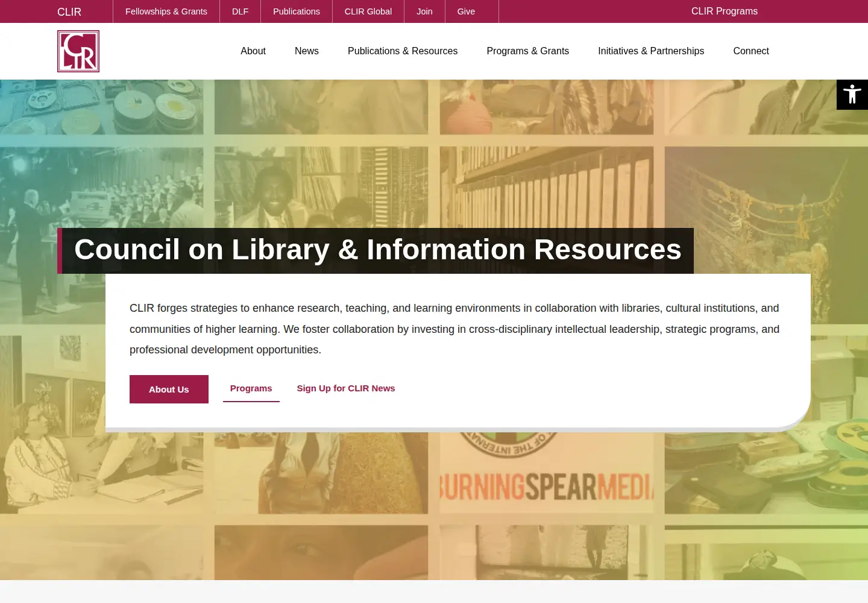
Task: Click the Join link
Action: (x=425, y=11)
